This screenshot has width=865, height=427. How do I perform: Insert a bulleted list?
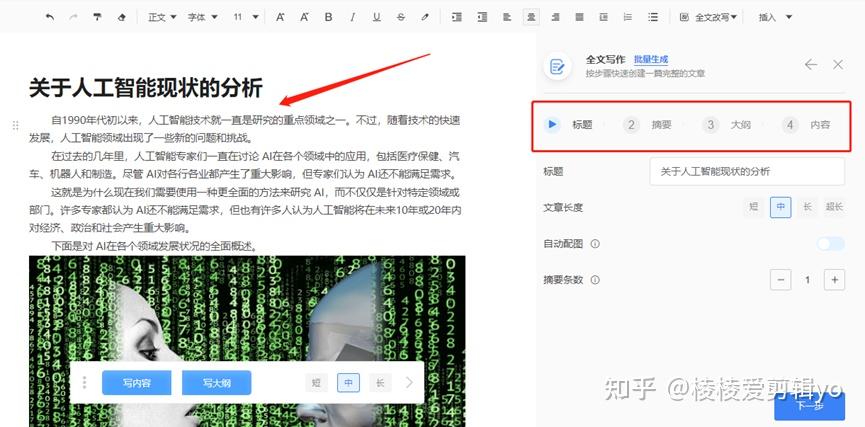[x=653, y=17]
